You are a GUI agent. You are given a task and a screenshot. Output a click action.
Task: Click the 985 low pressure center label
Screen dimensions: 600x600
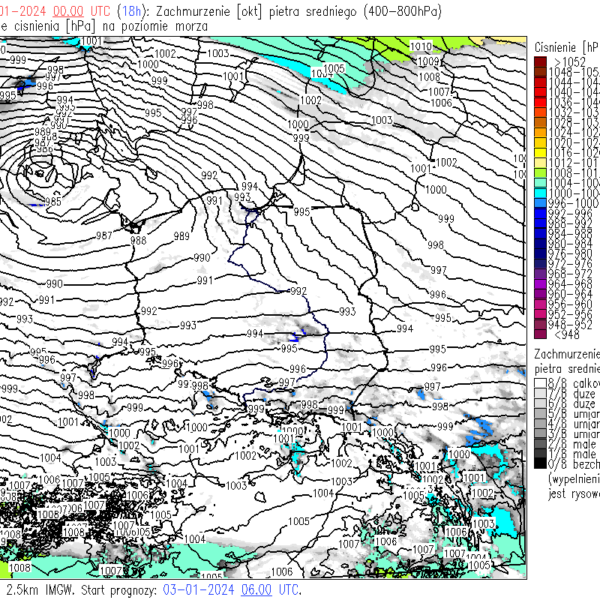(52, 202)
